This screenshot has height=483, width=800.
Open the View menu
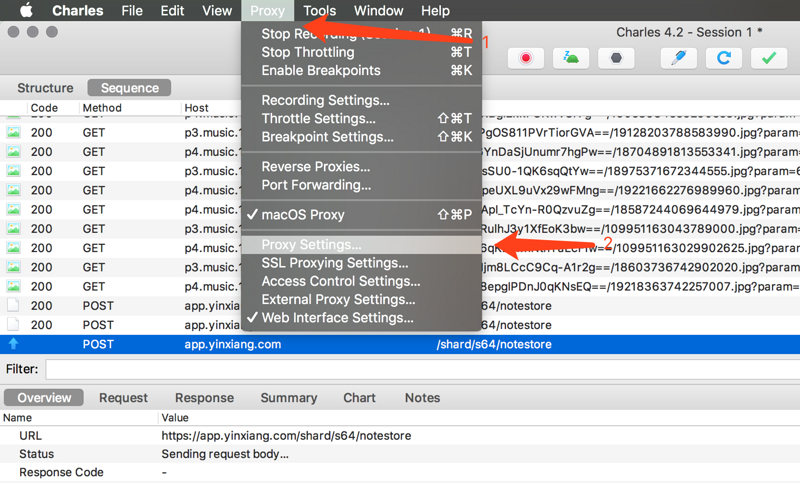point(217,11)
